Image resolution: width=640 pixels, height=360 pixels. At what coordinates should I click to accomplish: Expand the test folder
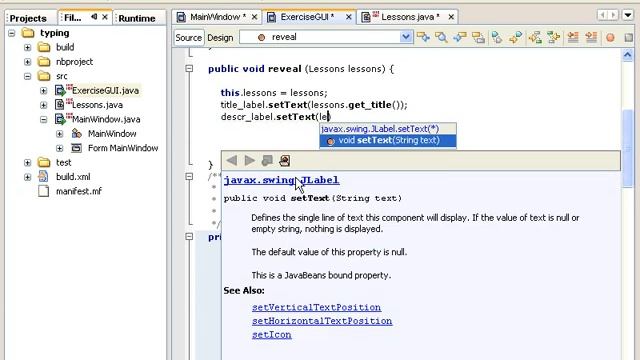[27, 162]
